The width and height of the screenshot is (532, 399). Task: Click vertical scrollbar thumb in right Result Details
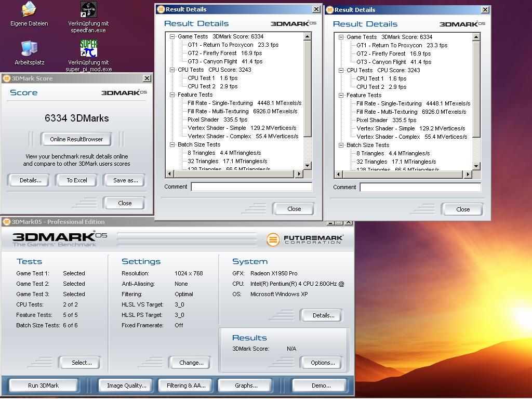tap(476, 89)
